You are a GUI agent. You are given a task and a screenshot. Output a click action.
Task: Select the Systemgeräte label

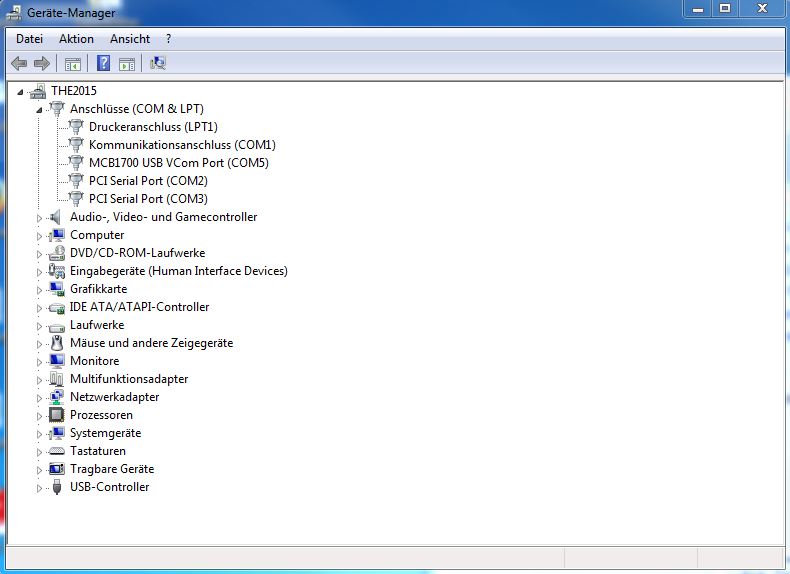[105, 433]
